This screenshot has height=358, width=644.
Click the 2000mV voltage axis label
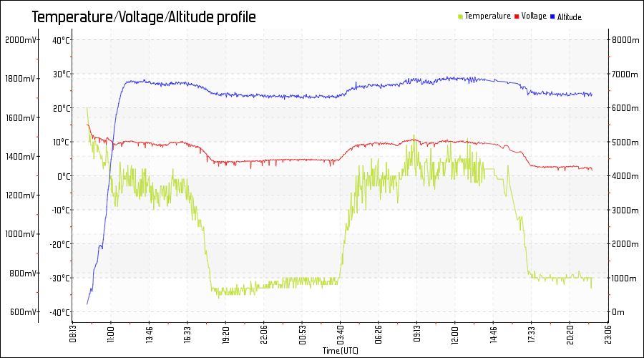19,40
